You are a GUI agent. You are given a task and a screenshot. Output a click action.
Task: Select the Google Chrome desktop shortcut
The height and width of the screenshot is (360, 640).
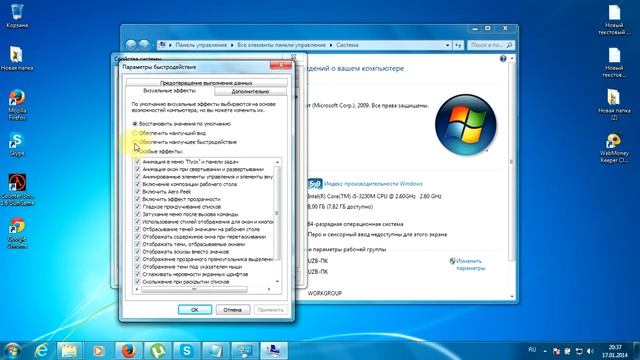pos(17,233)
